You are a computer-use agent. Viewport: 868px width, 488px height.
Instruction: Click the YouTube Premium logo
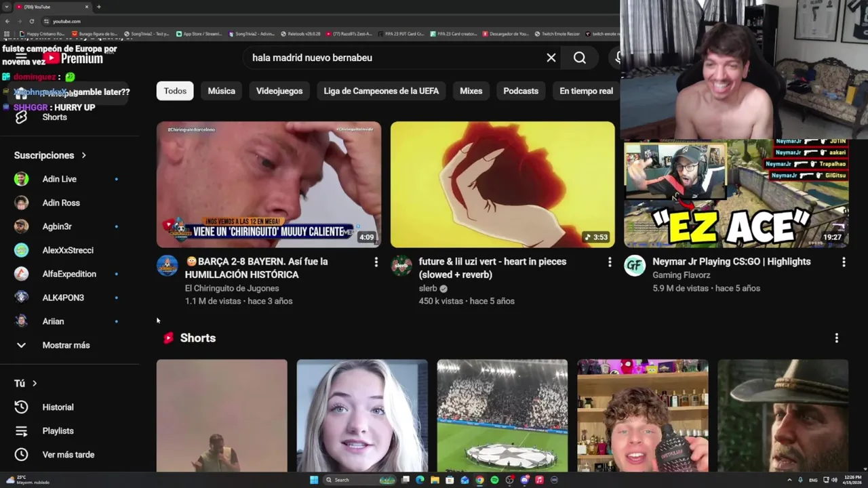(75, 59)
